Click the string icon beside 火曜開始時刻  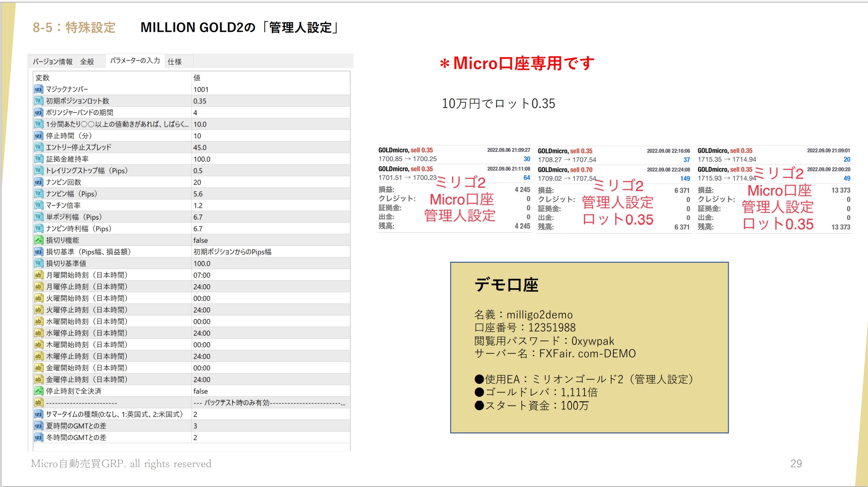pos(38,298)
